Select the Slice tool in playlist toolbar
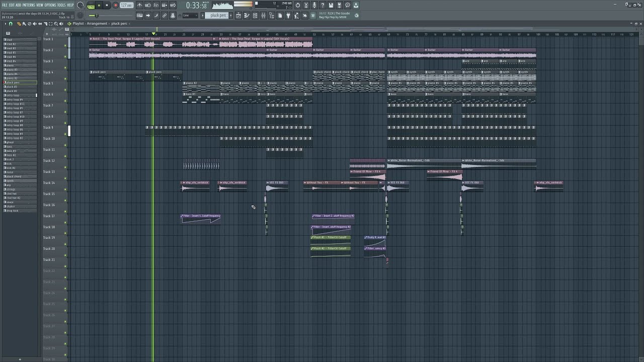Viewport: 644px width, 362px height. pos(45,24)
